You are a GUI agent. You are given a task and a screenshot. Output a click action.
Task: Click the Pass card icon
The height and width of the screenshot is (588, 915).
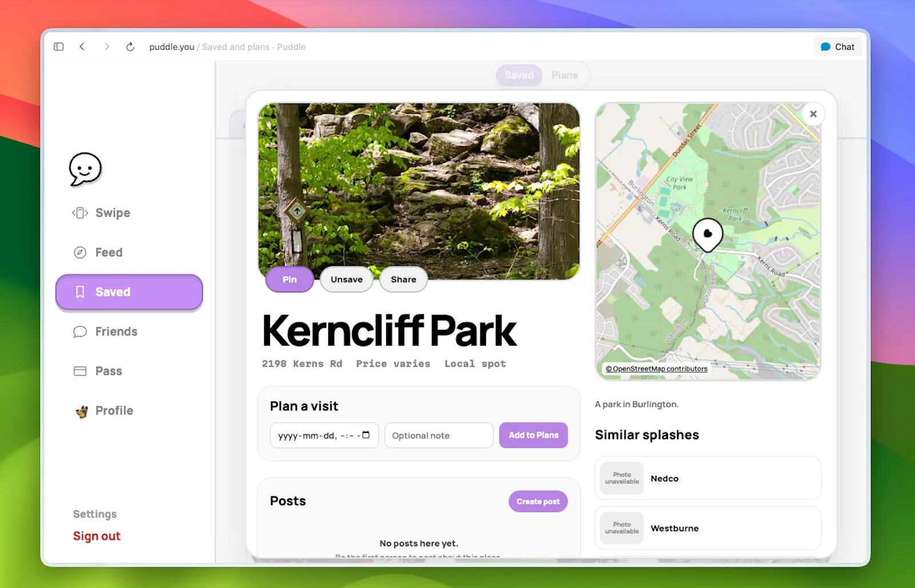point(80,371)
